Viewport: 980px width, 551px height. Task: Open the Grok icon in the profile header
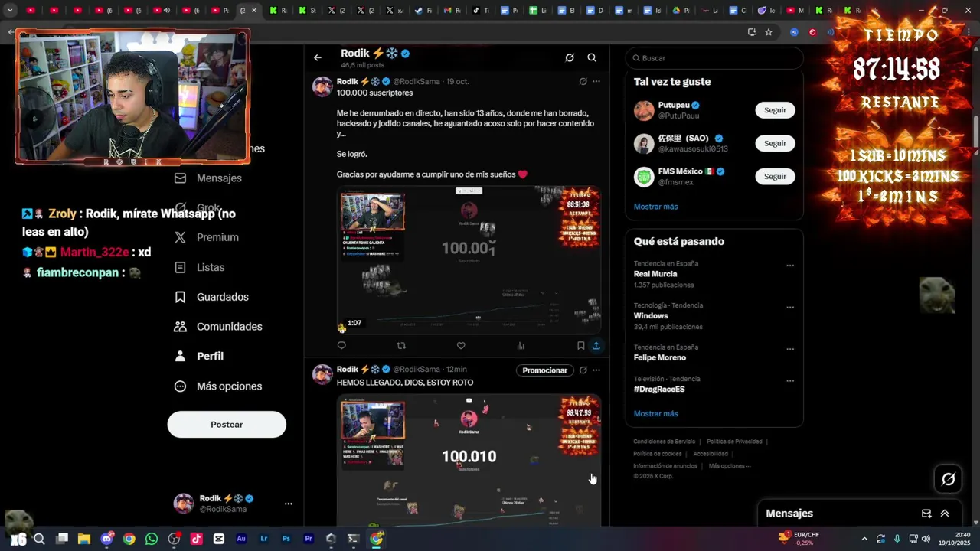click(570, 57)
